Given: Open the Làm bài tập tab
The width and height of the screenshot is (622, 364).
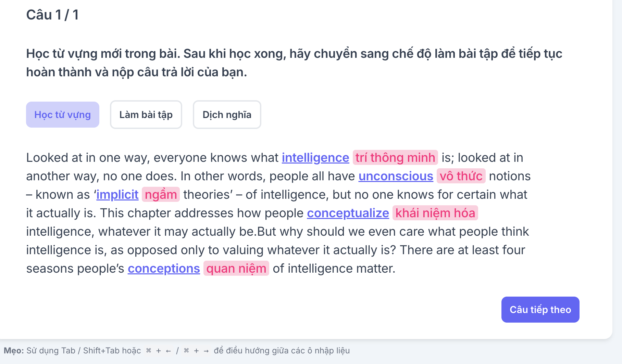Looking at the screenshot, I should [x=146, y=115].
